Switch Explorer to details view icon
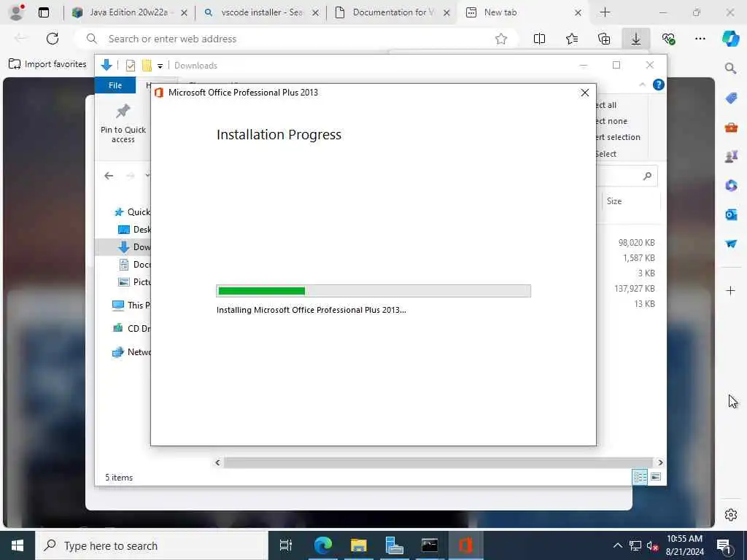Image resolution: width=747 pixels, height=560 pixels. click(640, 477)
